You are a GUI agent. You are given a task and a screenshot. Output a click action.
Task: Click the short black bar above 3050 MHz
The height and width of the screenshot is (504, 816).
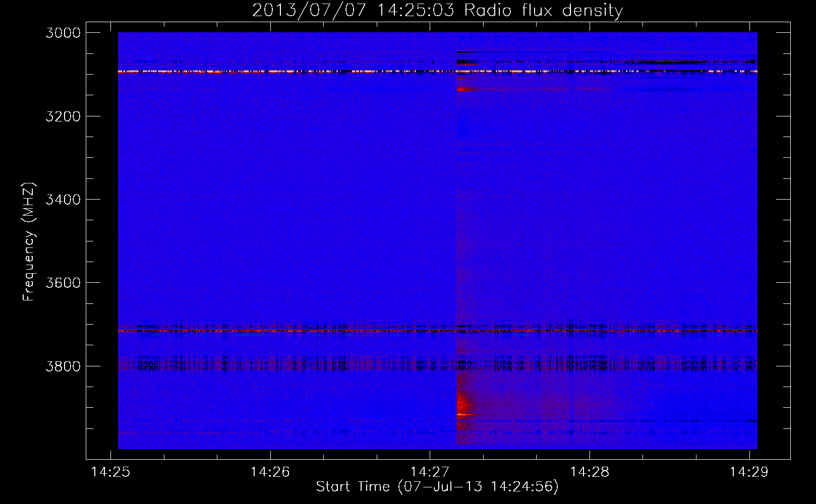[467, 52]
